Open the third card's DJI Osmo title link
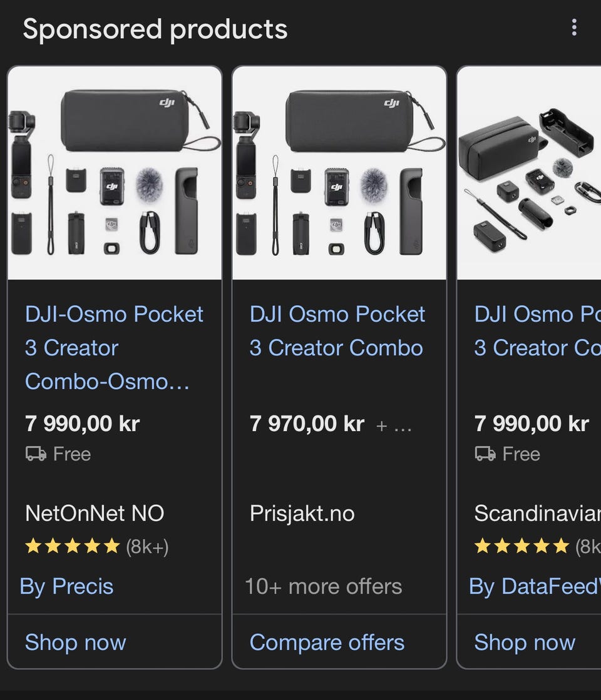601x700 pixels. 537,331
